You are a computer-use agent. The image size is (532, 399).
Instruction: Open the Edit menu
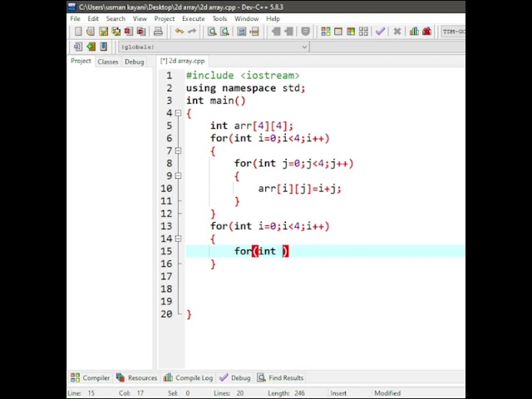[x=93, y=18]
